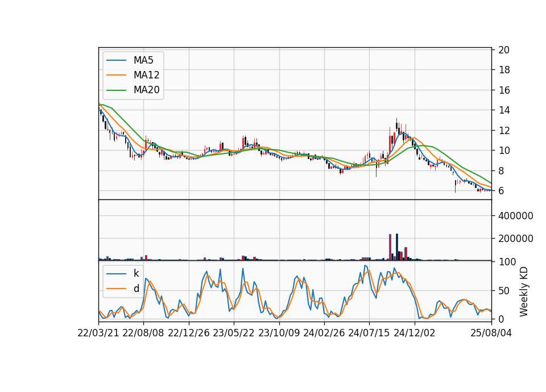Click the 23/10/09 date label
This screenshot has width=546, height=392.
[x=279, y=333]
